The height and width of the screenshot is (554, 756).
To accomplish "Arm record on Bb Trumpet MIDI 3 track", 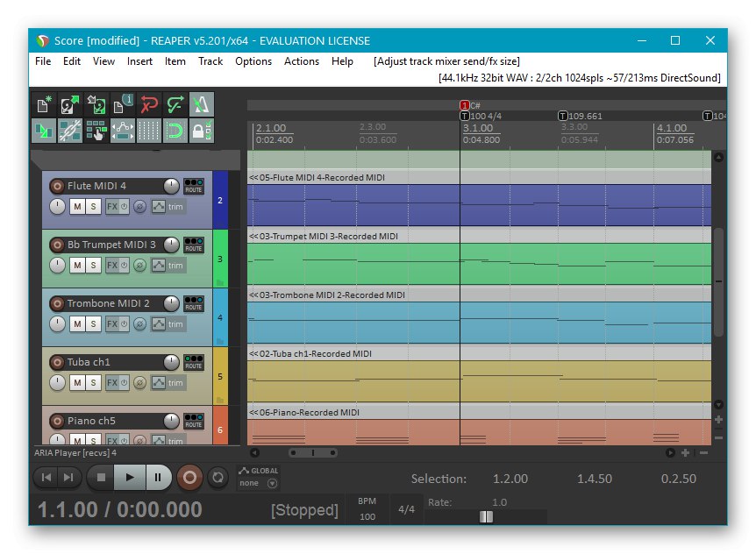I will tap(57, 245).
